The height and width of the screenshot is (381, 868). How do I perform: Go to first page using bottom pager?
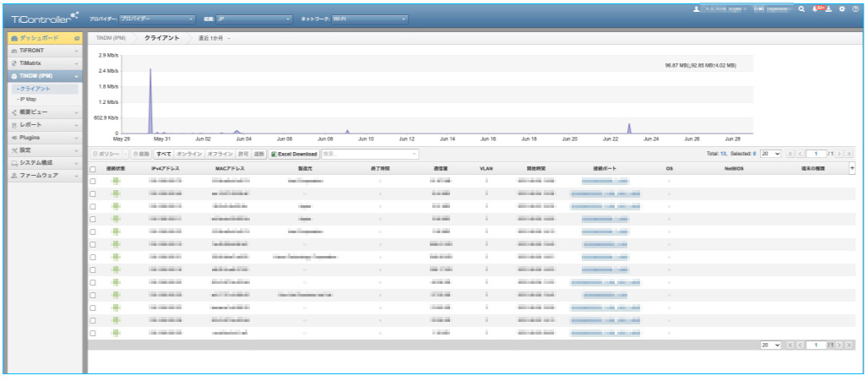[790, 345]
